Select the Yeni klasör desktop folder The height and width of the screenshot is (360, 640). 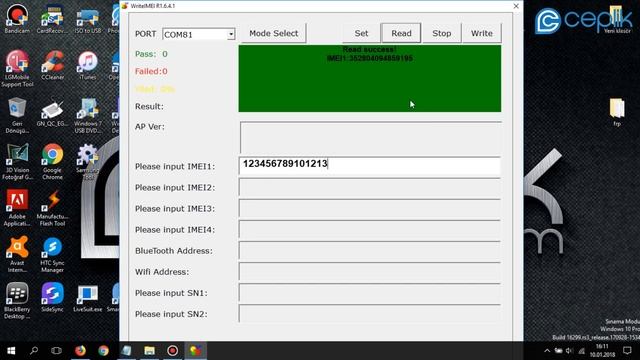(x=617, y=20)
